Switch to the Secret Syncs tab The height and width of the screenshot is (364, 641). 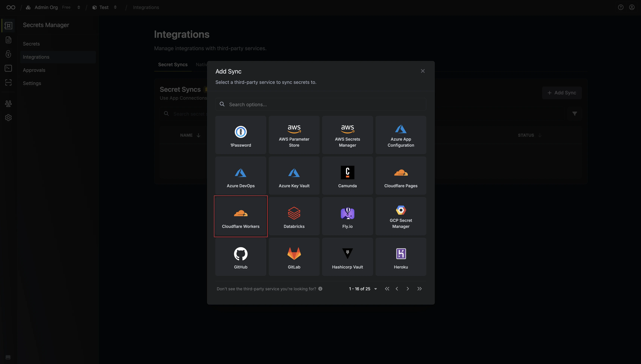pyautogui.click(x=173, y=64)
